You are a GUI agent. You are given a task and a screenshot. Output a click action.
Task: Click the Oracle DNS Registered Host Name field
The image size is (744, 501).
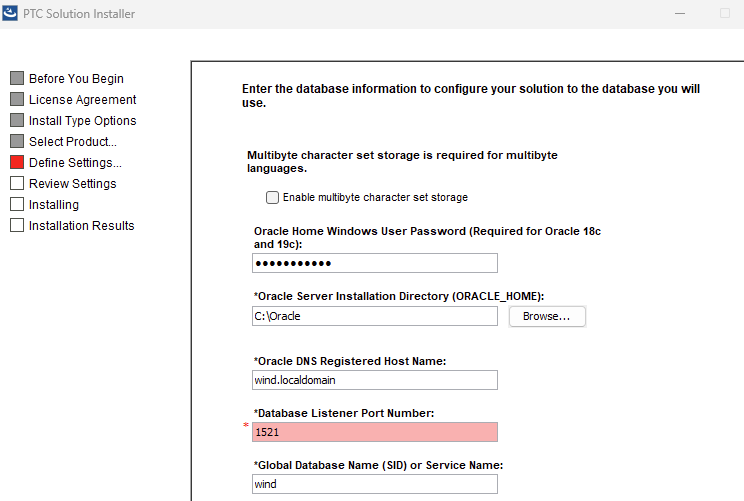pos(374,380)
